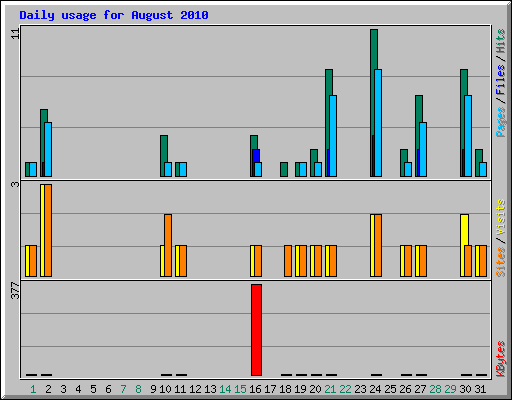Click day label "4" on the x-axis
This screenshot has height=400, width=512.
(x=78, y=389)
